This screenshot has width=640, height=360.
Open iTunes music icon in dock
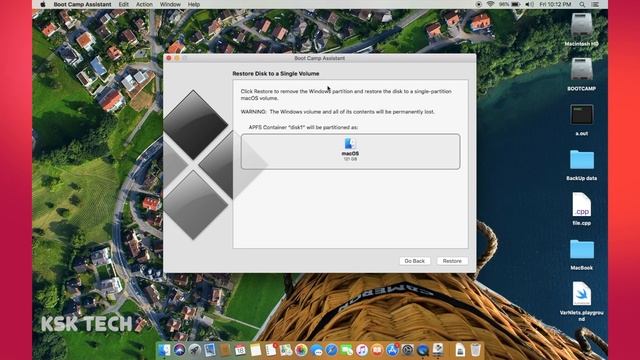click(x=362, y=350)
